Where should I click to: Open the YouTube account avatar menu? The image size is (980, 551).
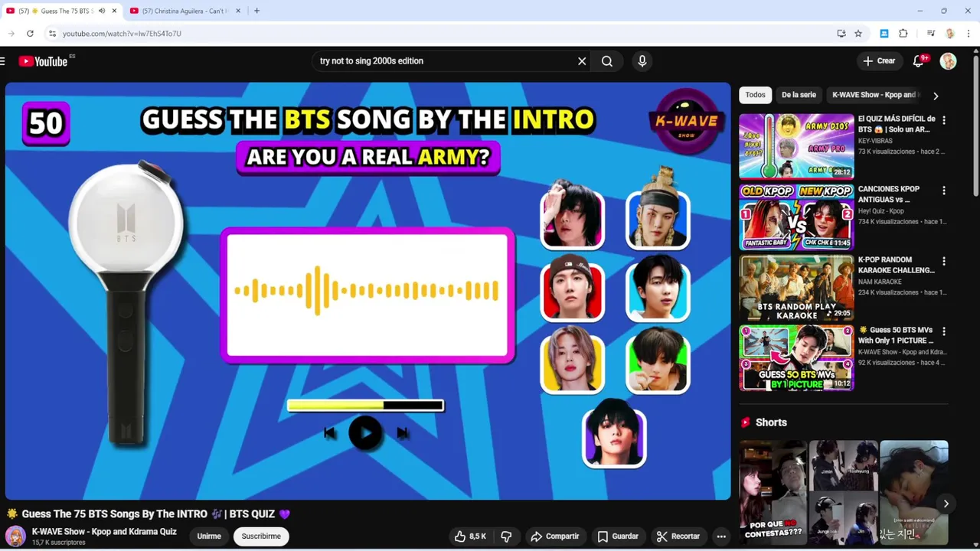coord(948,61)
